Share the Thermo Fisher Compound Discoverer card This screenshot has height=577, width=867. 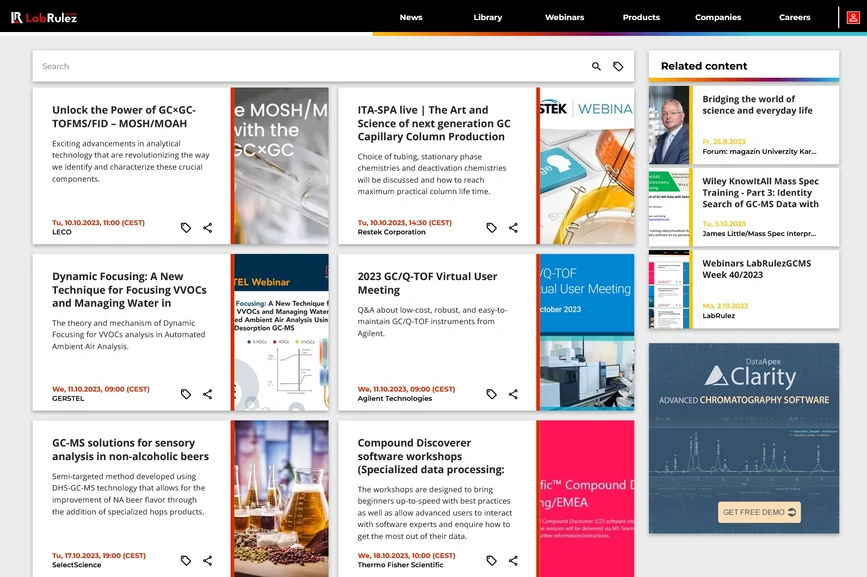tap(513, 560)
